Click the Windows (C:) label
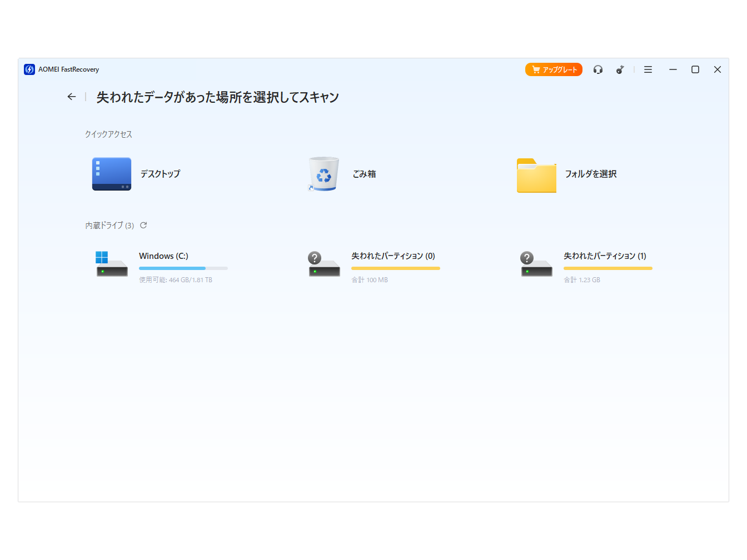The image size is (747, 560). click(163, 256)
